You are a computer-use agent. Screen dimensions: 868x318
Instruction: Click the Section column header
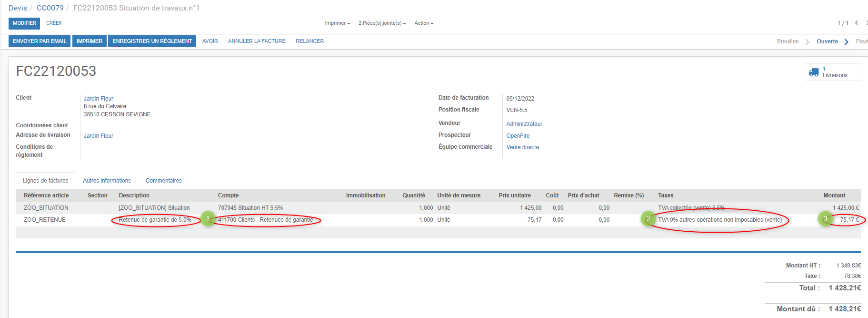(98, 195)
